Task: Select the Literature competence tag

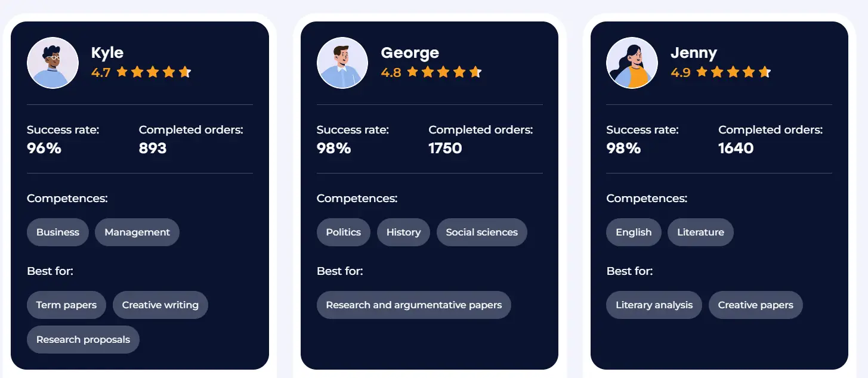Action: coord(700,233)
